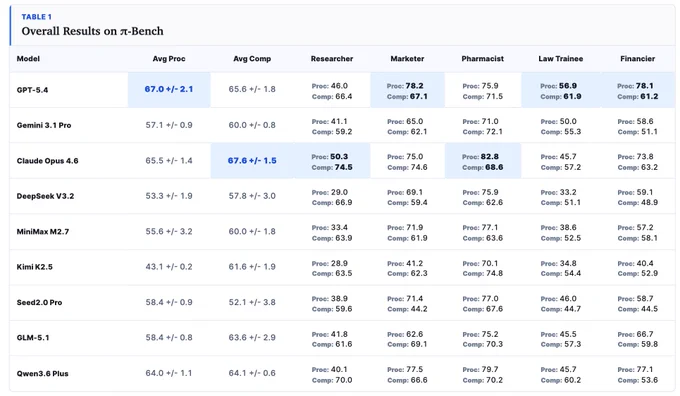Click GPT-5.4 Financier 'Proc: 78.1'

[x=635, y=86]
